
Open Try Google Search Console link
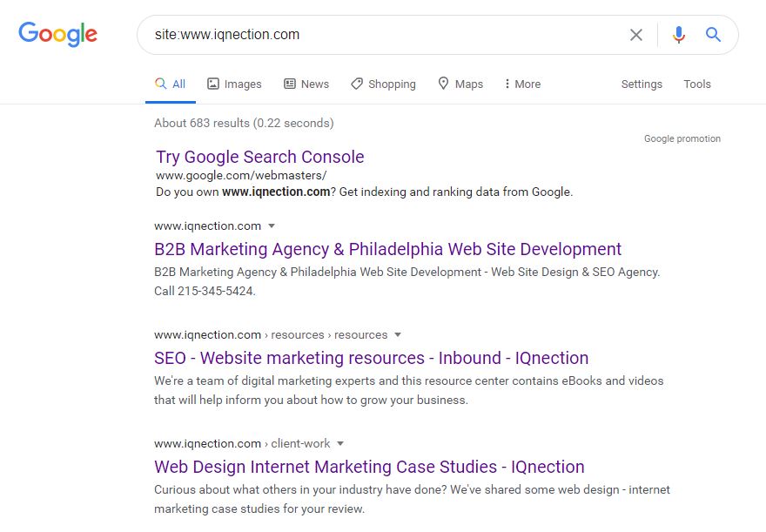pyautogui.click(x=260, y=157)
